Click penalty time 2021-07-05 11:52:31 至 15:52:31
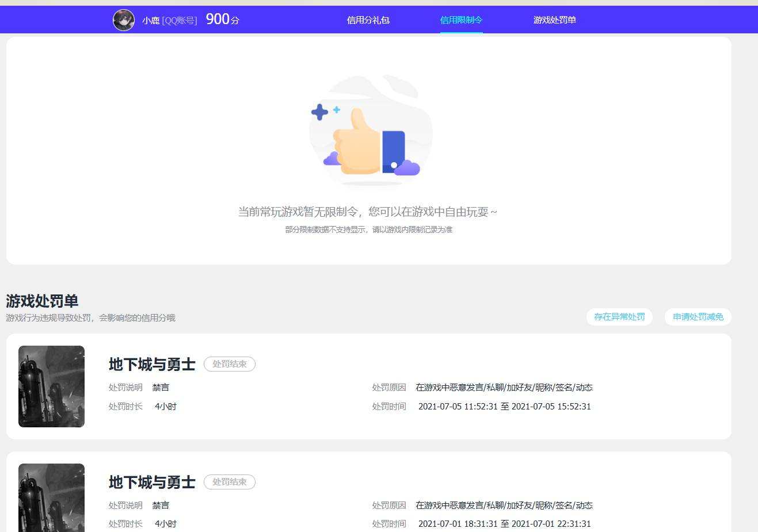 point(504,407)
